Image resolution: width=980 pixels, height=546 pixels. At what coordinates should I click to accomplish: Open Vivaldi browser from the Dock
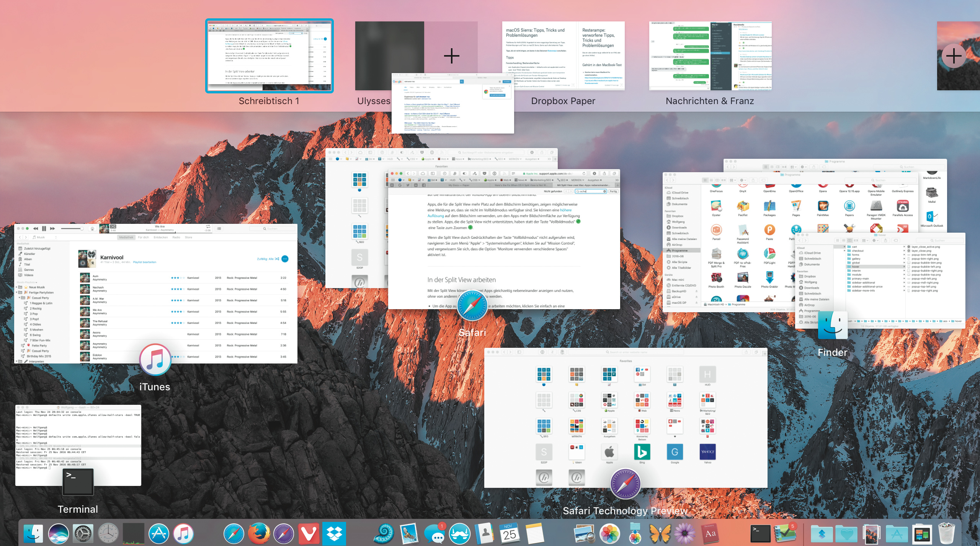click(x=309, y=533)
